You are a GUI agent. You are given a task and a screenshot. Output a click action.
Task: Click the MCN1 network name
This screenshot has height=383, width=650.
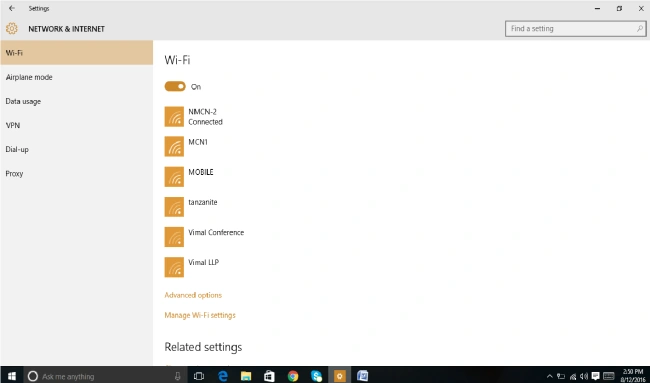click(198, 142)
